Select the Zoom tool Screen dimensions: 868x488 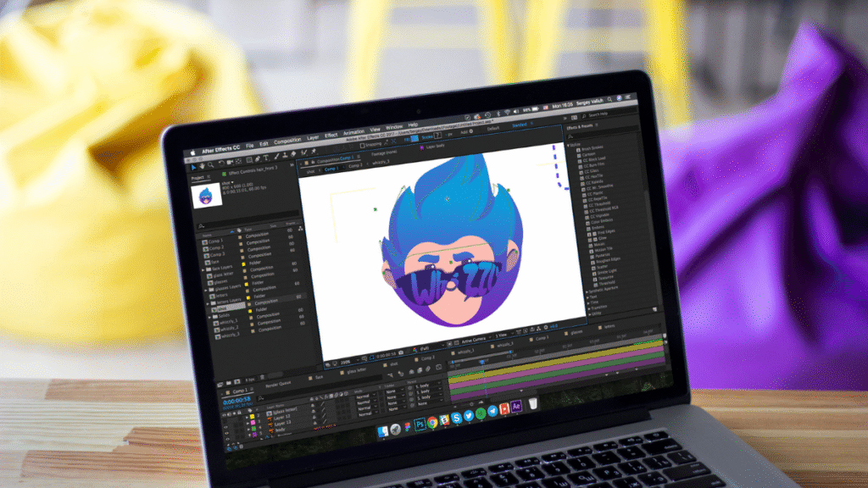[211, 164]
